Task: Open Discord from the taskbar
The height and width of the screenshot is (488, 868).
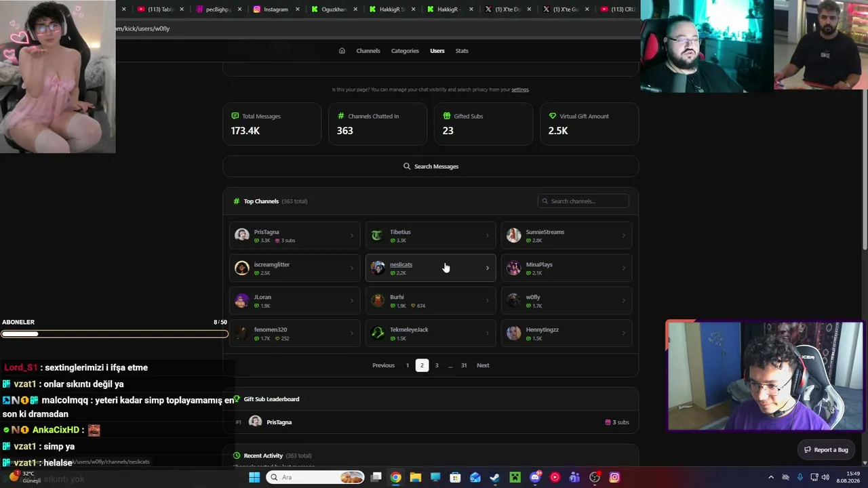Action: (535, 477)
